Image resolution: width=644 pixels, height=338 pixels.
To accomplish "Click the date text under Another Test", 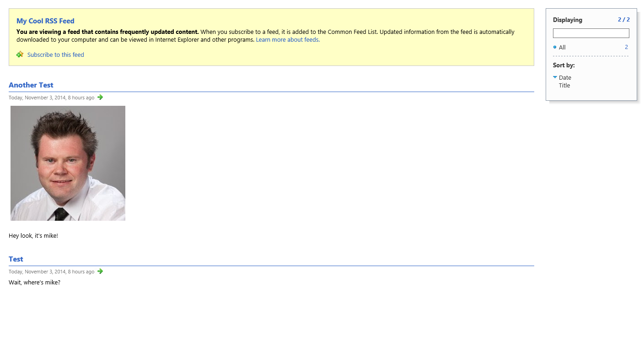I will click(x=51, y=98).
